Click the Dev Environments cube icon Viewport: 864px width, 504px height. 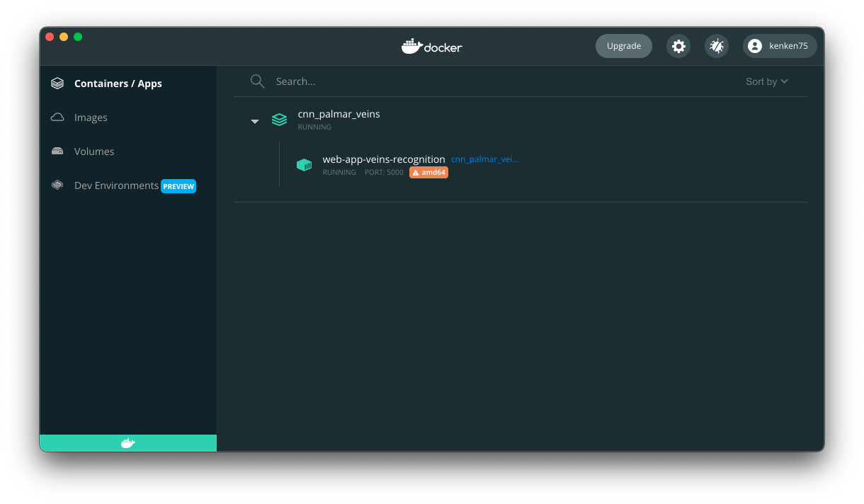(x=57, y=185)
